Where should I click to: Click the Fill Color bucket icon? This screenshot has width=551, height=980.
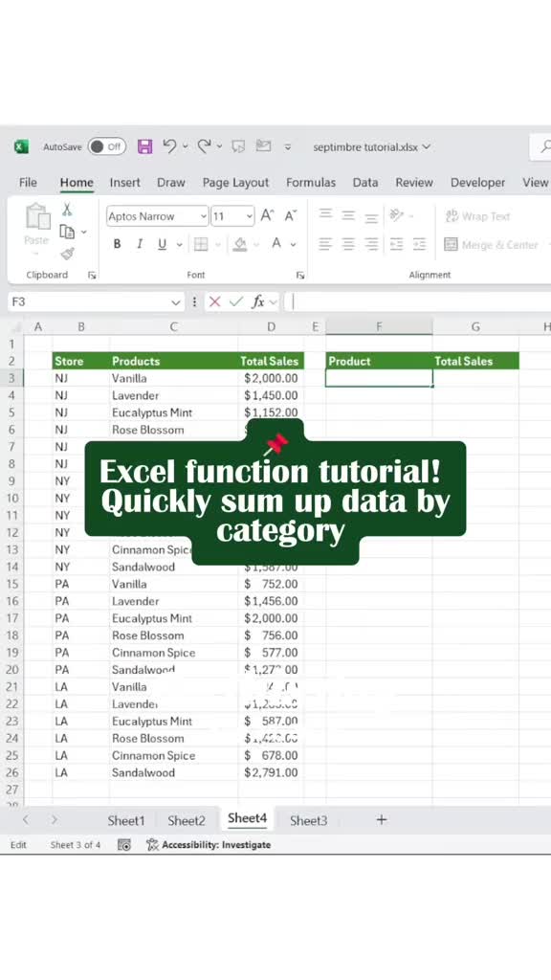point(240,244)
